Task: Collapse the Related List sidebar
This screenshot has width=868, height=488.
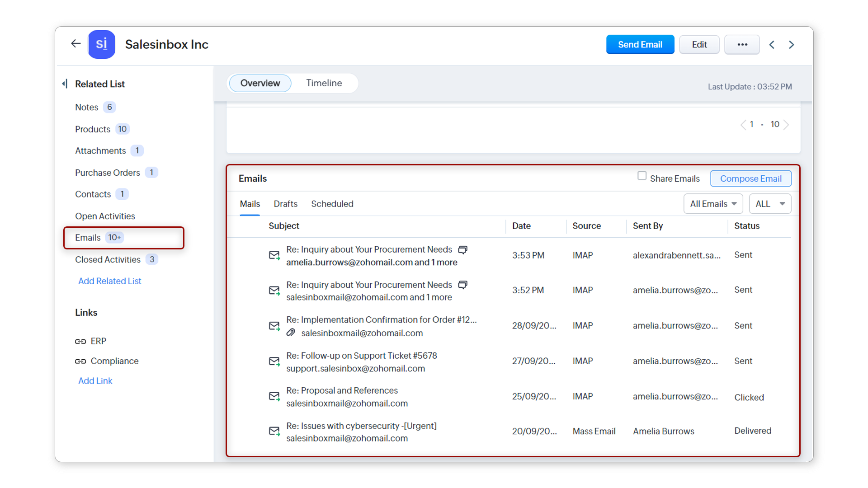Action: click(x=65, y=84)
